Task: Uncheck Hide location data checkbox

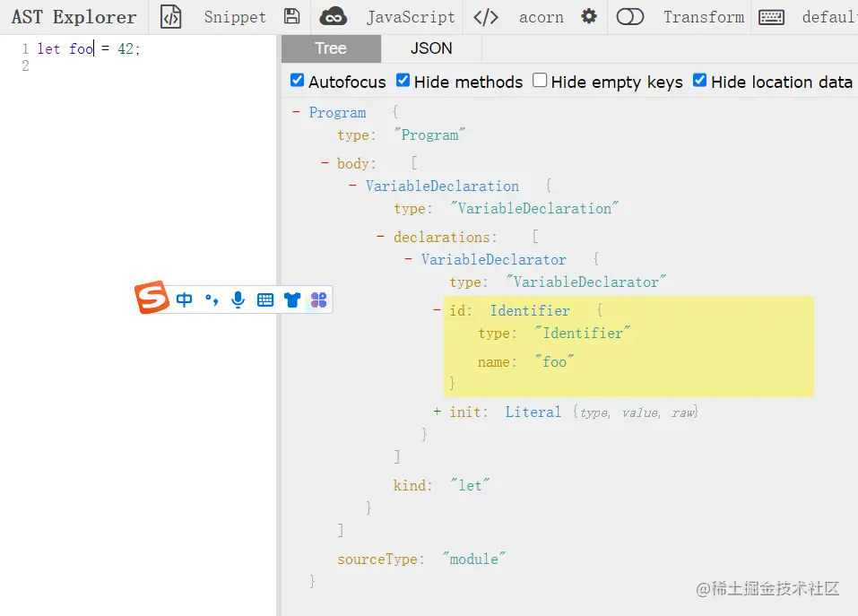Action: coord(699,81)
